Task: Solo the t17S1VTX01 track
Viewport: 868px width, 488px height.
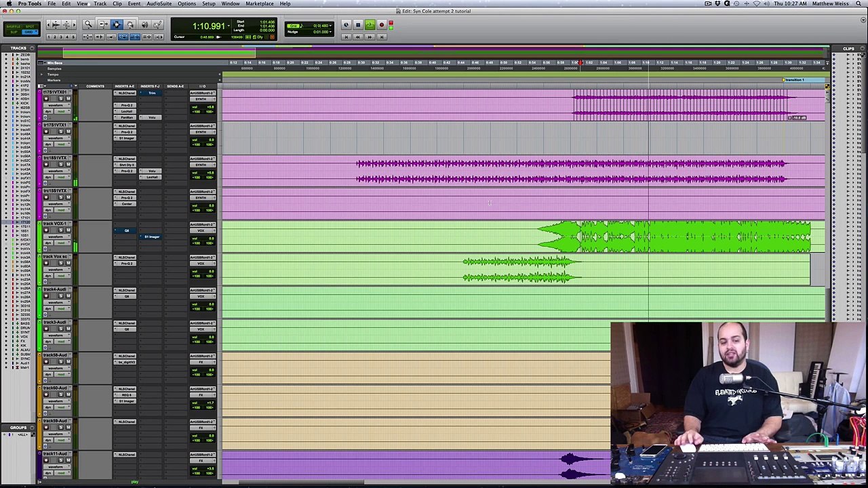Action: pyautogui.click(x=61, y=99)
